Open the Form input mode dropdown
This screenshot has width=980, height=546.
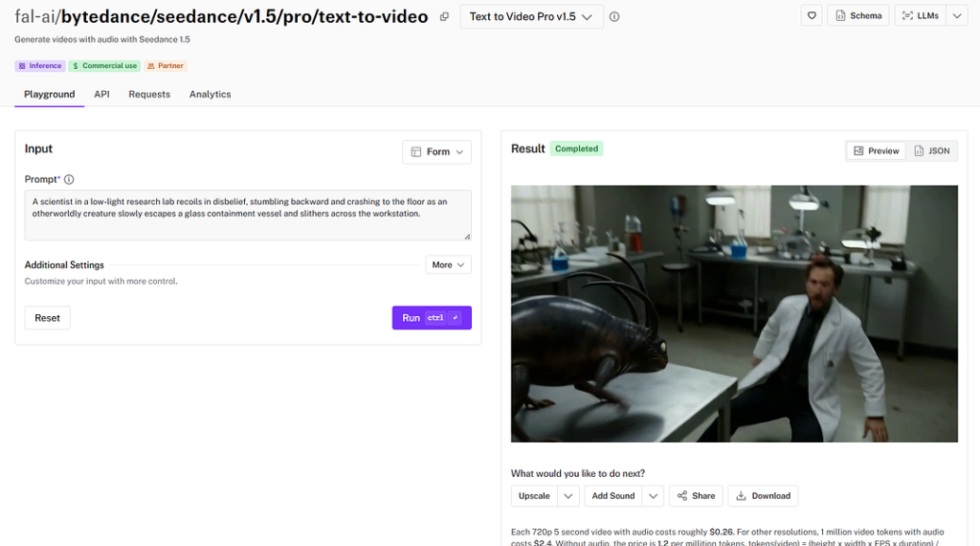[x=436, y=152]
